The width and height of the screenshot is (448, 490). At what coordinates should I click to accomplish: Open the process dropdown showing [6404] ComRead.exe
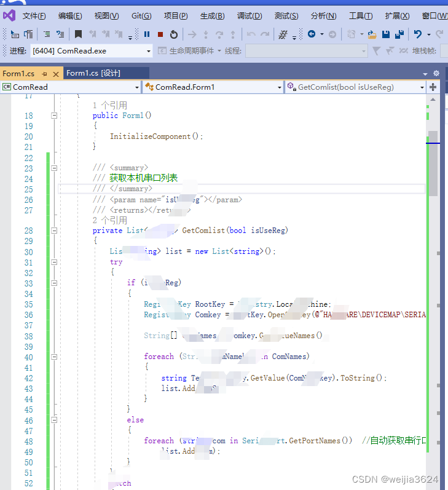coord(91,50)
